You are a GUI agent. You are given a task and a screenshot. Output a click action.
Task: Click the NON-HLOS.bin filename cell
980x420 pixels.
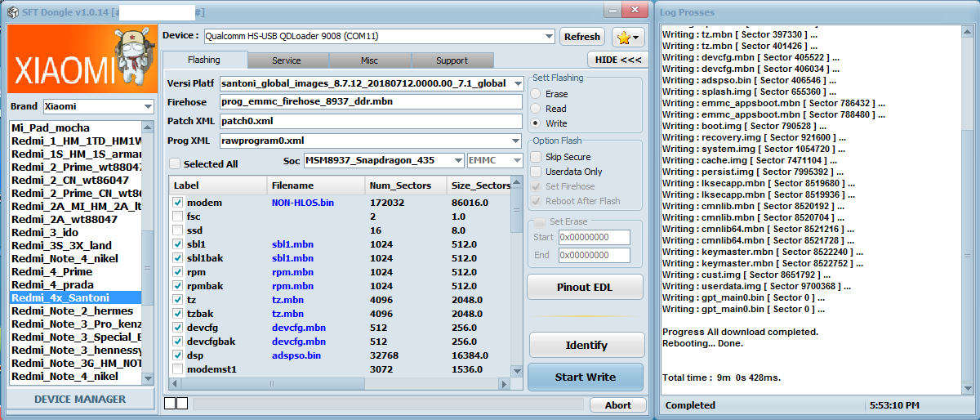coord(302,202)
